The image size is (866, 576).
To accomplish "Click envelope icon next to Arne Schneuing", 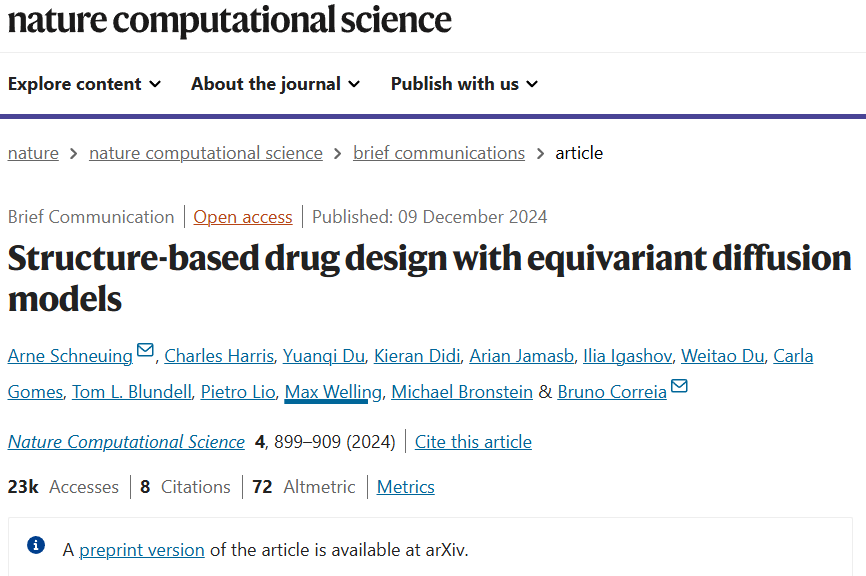I will click(146, 351).
